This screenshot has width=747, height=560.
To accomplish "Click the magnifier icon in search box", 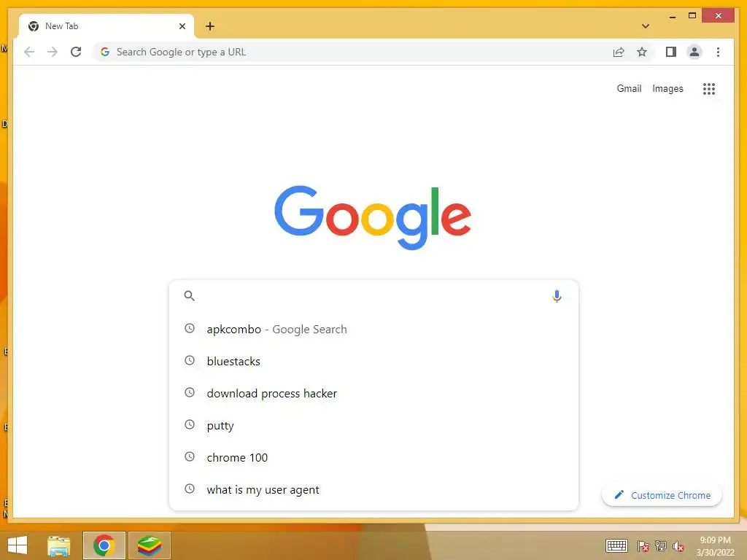I will pos(189,296).
